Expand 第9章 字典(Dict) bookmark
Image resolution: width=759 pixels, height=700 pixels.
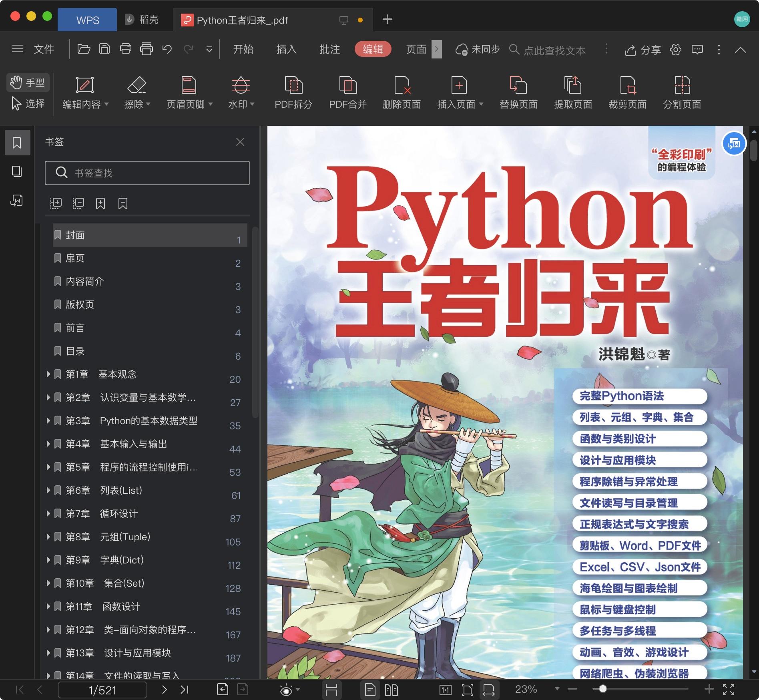pos(48,560)
